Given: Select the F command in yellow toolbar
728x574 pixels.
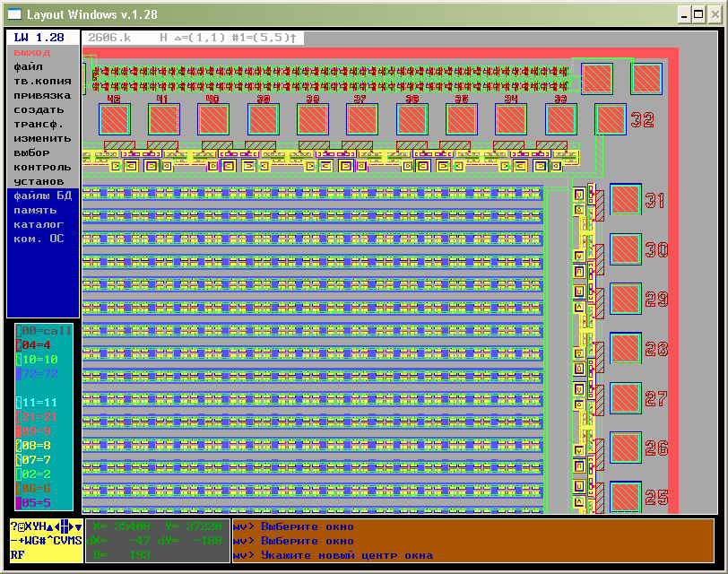Looking at the screenshot, I should click(x=22, y=555).
